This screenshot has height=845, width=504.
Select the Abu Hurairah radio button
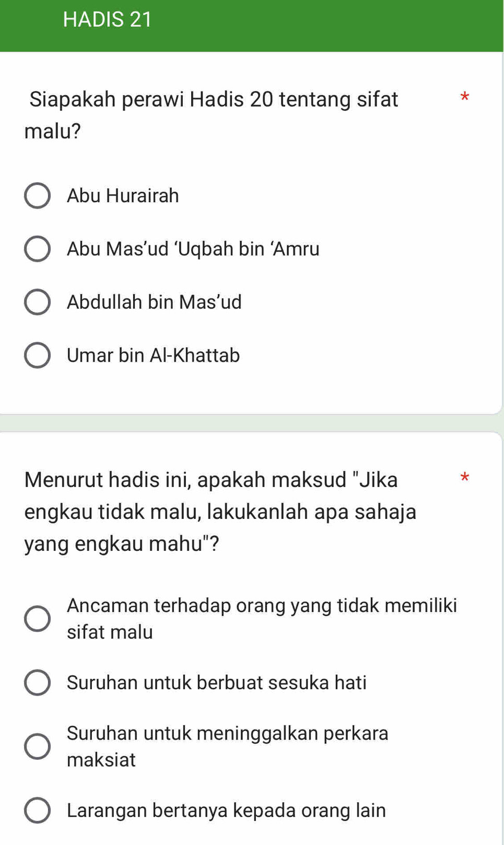point(37,196)
